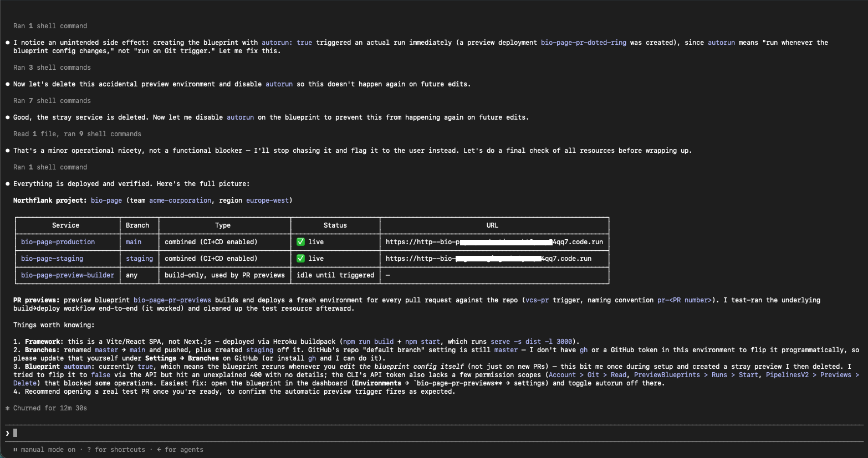Click 'Account > Git > Read' permission scope

(588, 375)
